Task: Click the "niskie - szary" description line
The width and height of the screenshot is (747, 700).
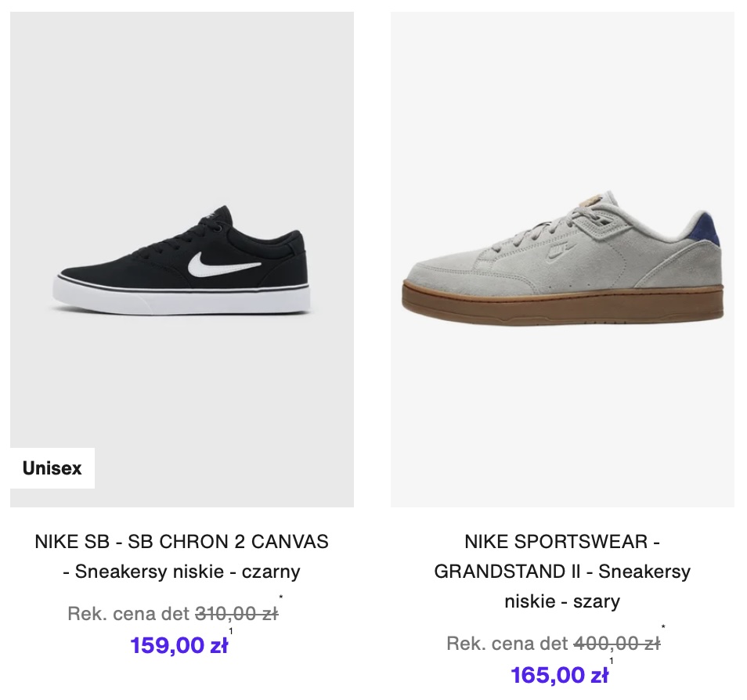Action: coord(562,601)
